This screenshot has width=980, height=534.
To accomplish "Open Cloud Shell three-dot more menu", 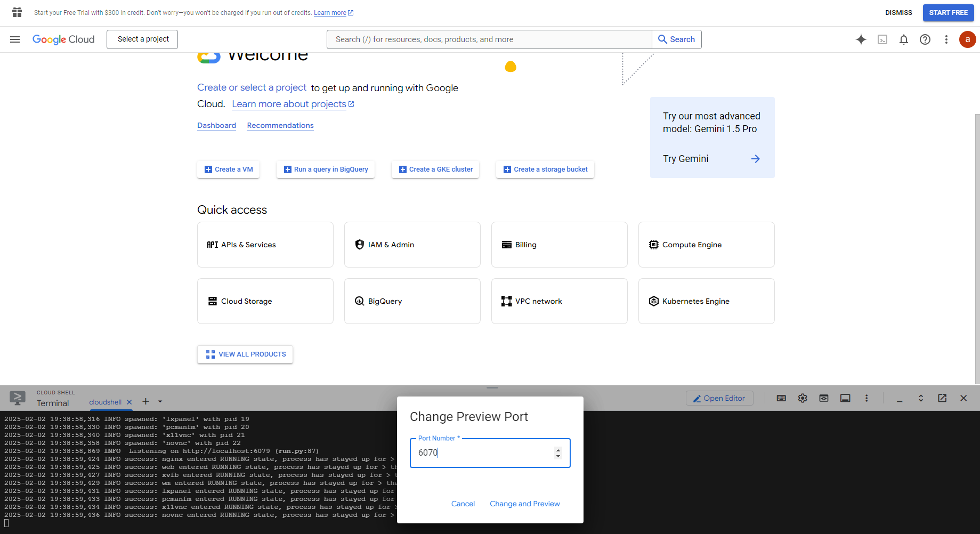I will pos(866,398).
